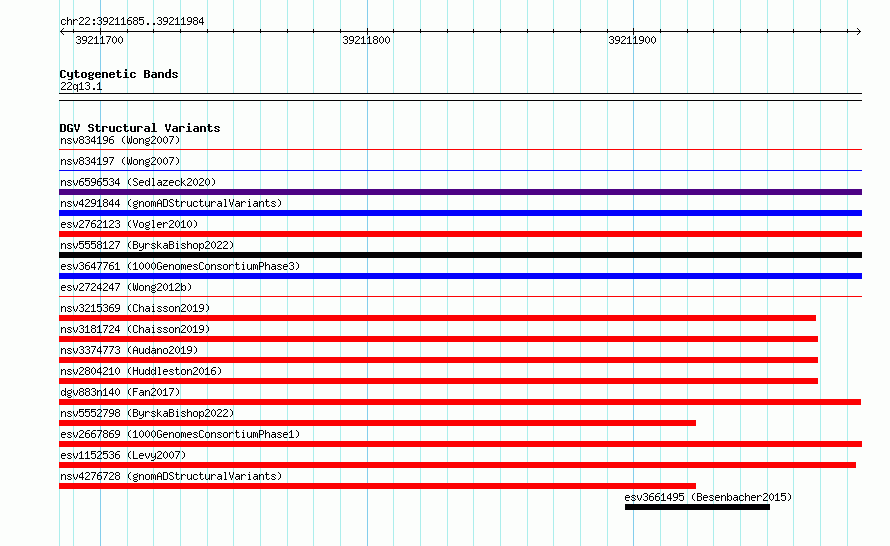Select the thin red line of esv2724247
The width and height of the screenshot is (890, 546).
pyautogui.click(x=460, y=297)
